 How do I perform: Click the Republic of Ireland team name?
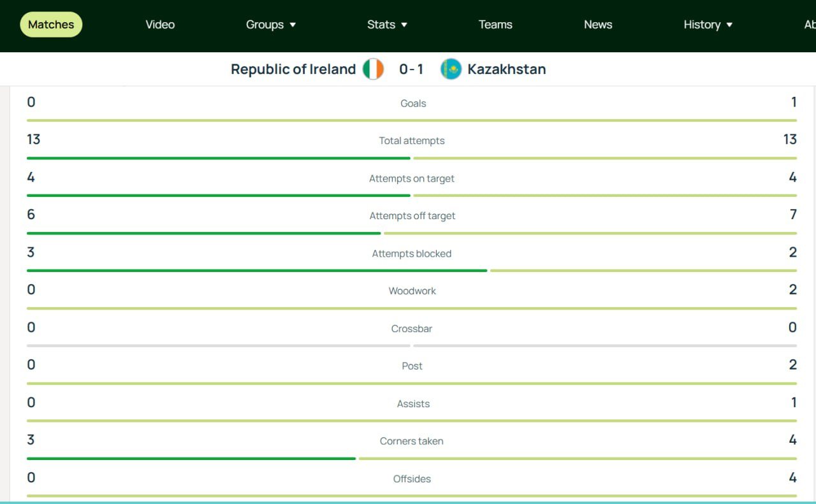[x=293, y=69]
